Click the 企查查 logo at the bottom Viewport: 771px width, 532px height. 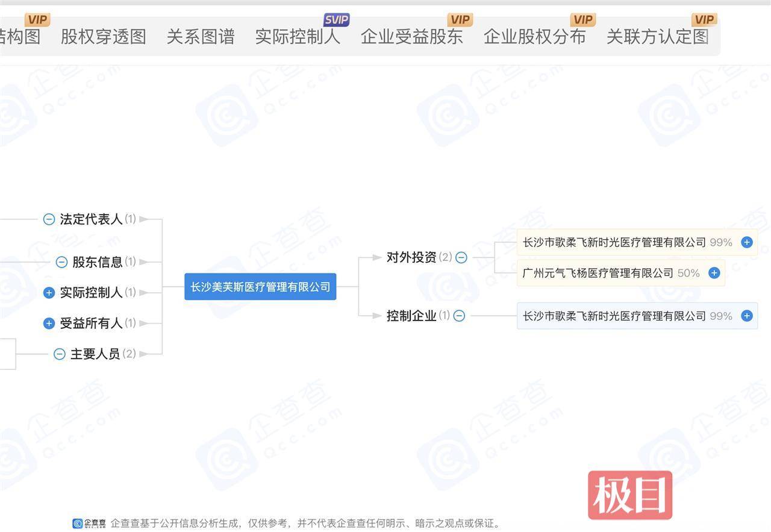[88, 524]
